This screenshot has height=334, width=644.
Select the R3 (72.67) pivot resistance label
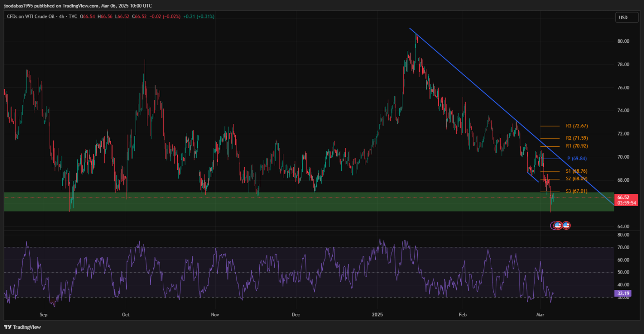pos(577,126)
